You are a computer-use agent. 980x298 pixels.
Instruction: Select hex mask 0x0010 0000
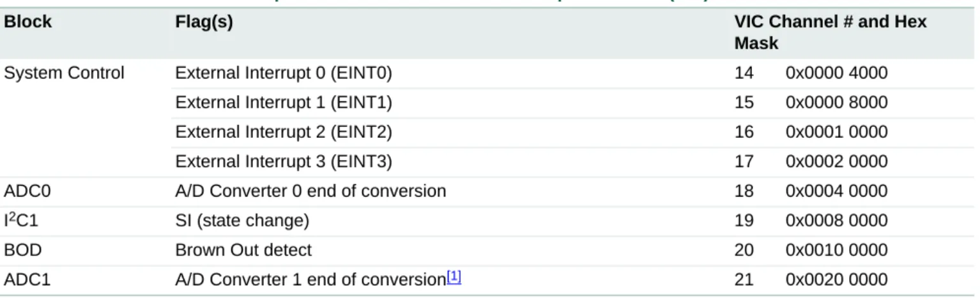point(836,250)
